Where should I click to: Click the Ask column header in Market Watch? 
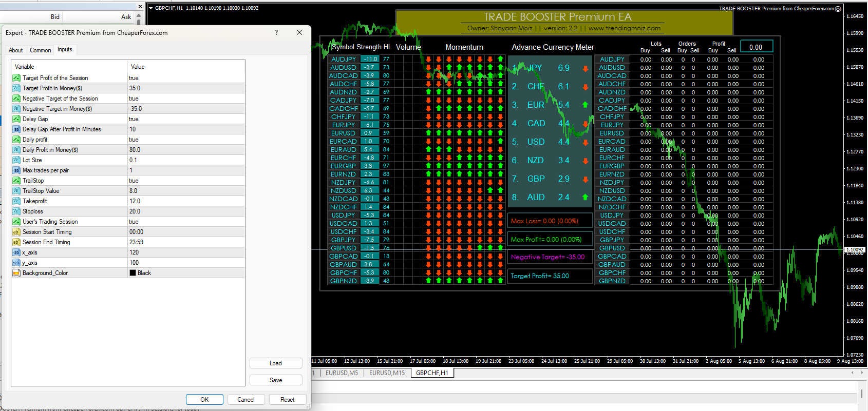coord(126,17)
